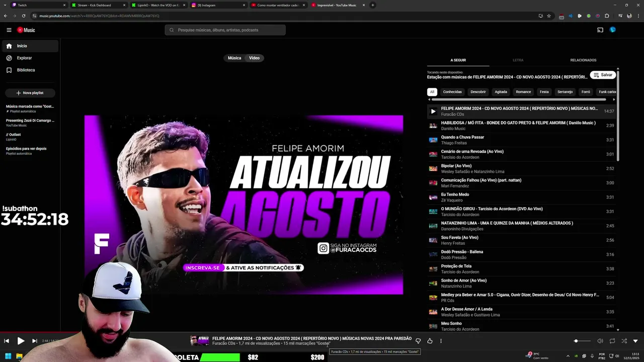Switch player to Vídeo mode

coord(255,58)
